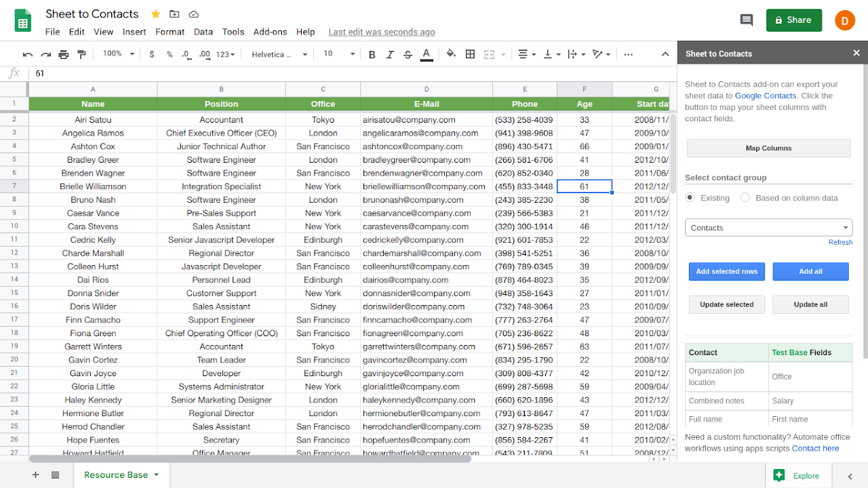Click the print icon
Image resolution: width=868 pixels, height=488 pixels.
point(64,54)
